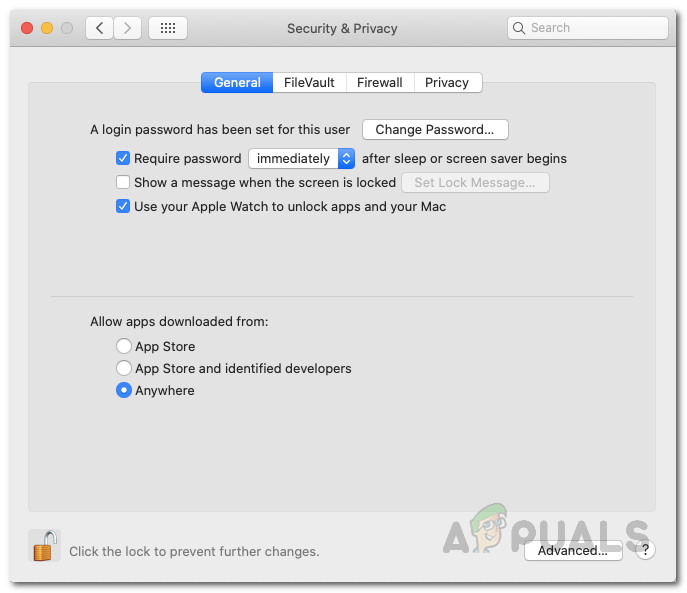Disable Apple Watch unlock checkbox
The image size is (687, 593).
tap(123, 206)
